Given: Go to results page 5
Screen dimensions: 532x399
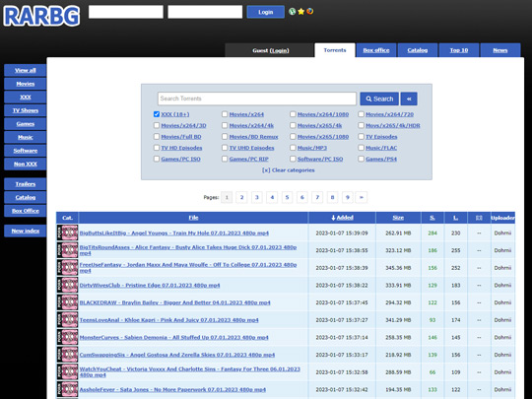Looking at the screenshot, I should [287, 197].
